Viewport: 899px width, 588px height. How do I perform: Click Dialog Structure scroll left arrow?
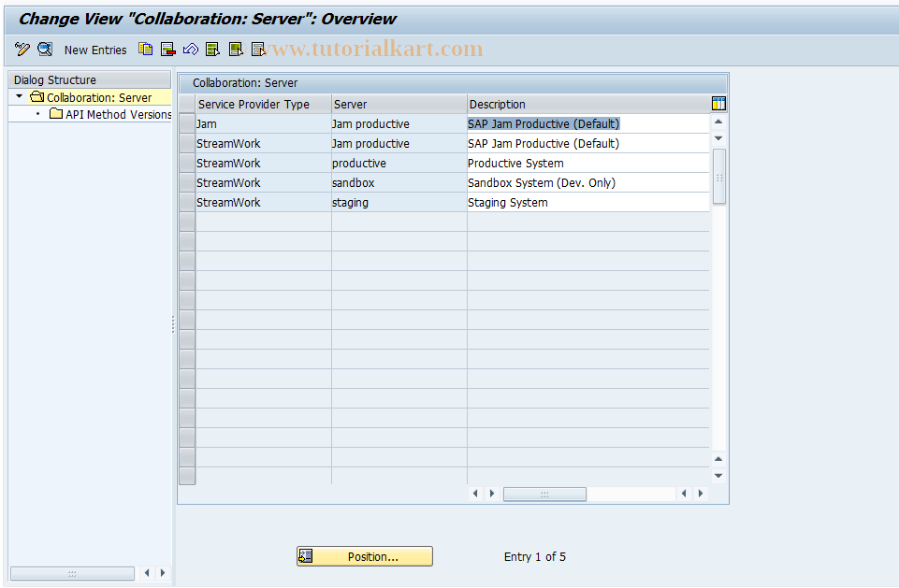coord(147,573)
